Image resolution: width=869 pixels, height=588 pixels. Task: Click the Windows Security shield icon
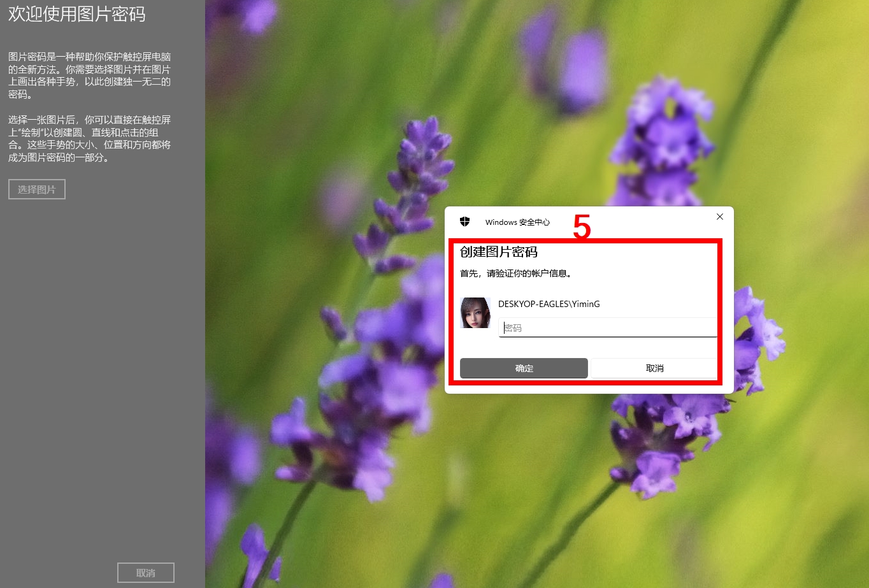465,222
